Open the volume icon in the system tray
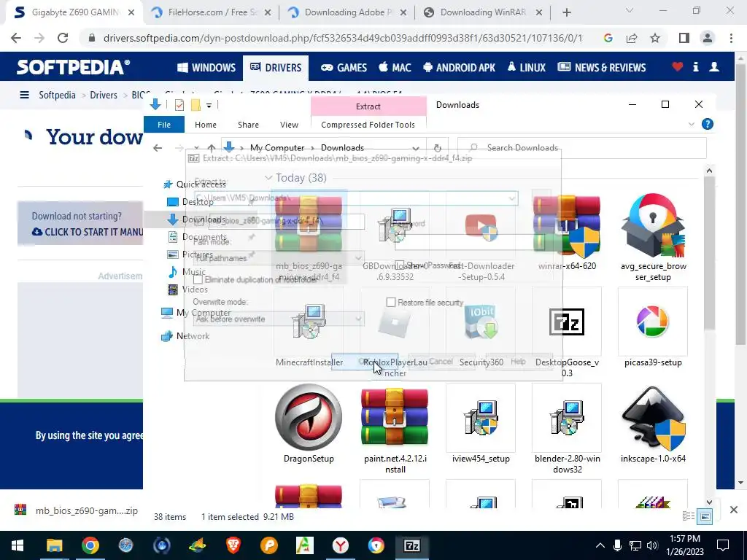747x560 pixels. (x=652, y=545)
